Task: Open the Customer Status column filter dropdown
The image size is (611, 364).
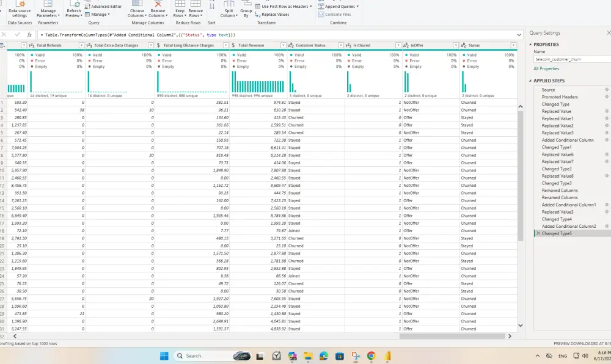Action: click(x=340, y=46)
